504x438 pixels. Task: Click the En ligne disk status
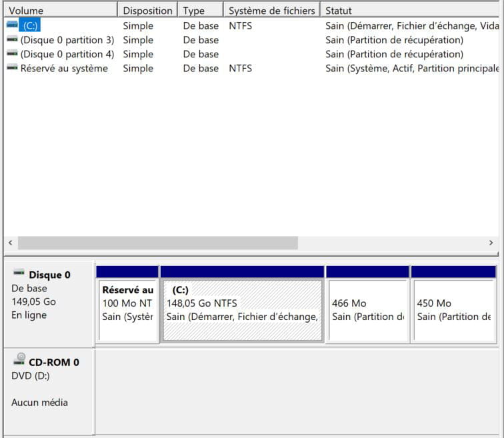[x=29, y=315]
